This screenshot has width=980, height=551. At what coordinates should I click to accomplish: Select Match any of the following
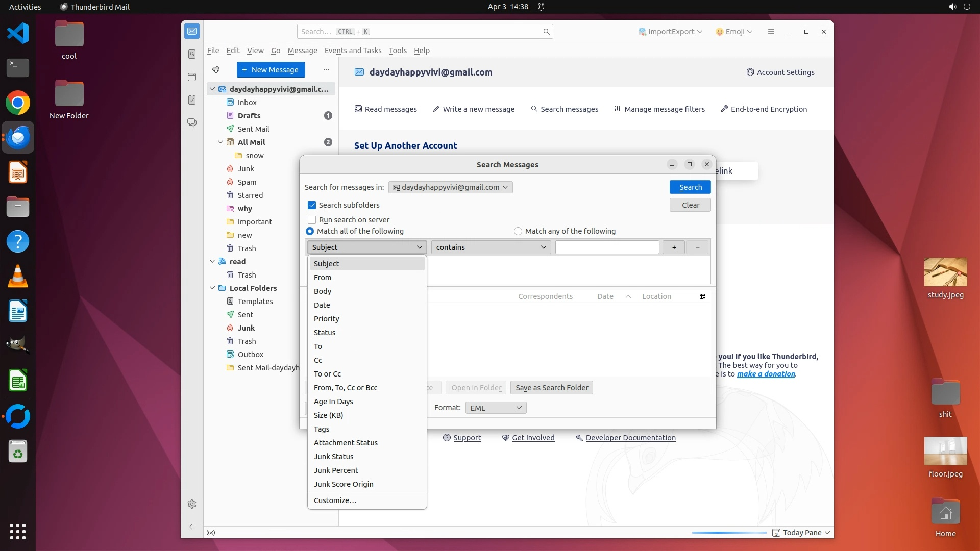click(518, 231)
